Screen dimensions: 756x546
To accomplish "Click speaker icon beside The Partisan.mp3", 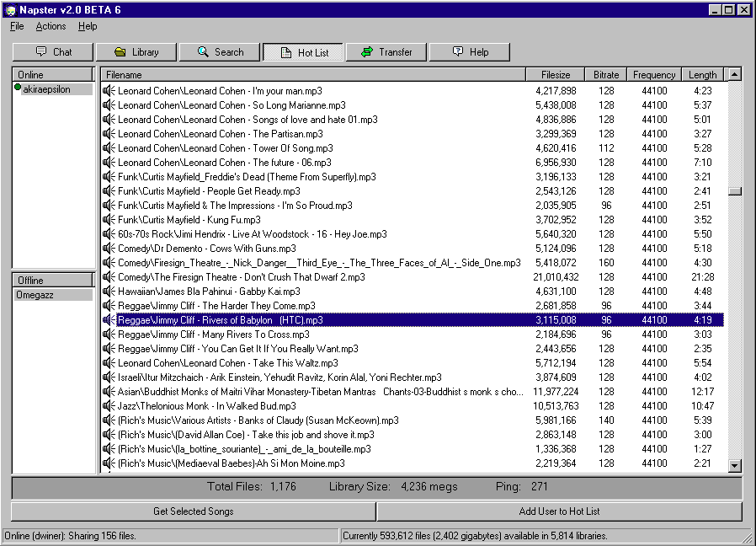I will [109, 134].
